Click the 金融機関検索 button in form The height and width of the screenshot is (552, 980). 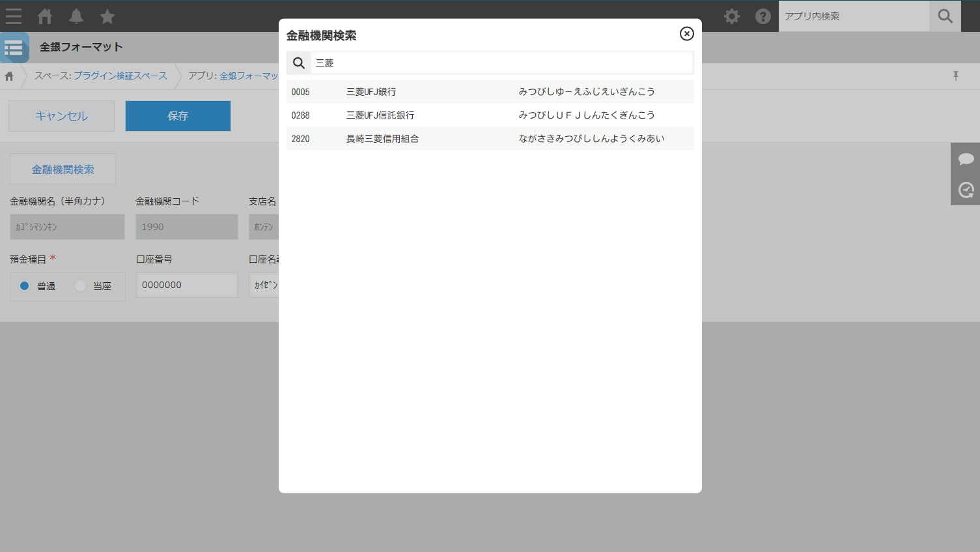pos(63,169)
